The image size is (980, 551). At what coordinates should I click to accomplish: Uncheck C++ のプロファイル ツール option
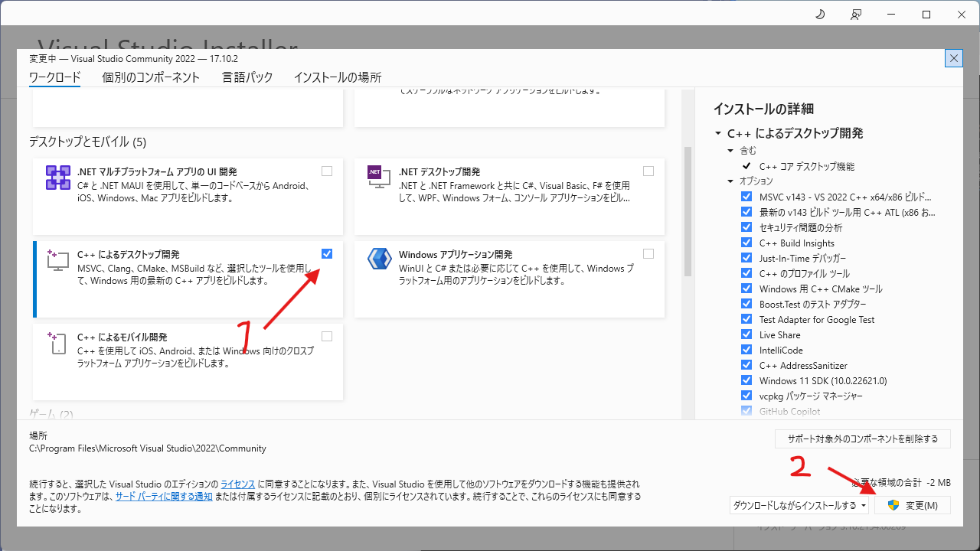[746, 273]
